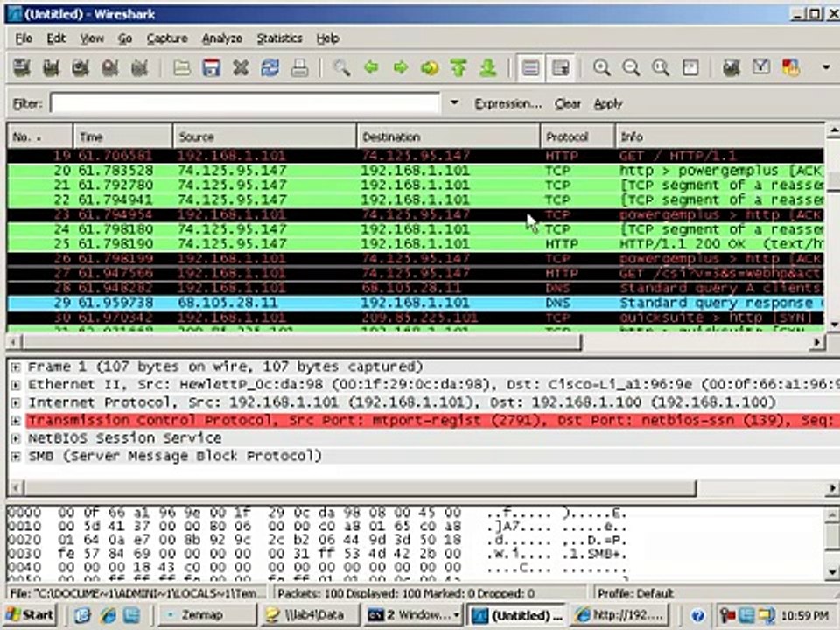Open the Go menu
This screenshot has width=840, height=630.
125,38
